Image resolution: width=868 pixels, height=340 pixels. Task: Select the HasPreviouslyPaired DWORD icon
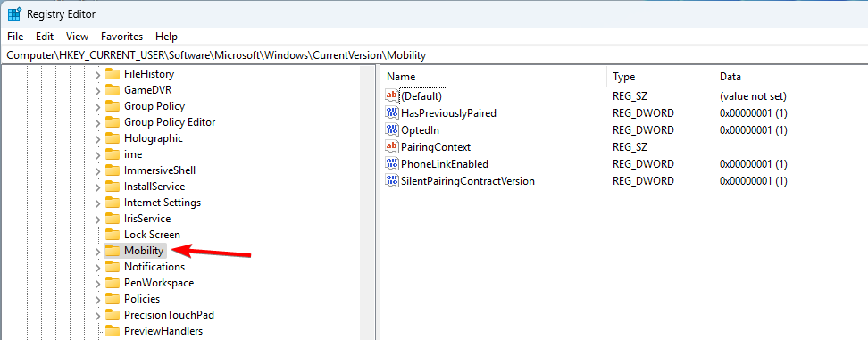[392, 112]
